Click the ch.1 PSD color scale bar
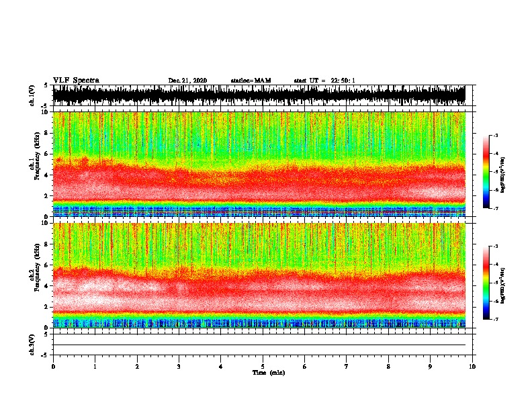532x411 pixels. pyautogui.click(x=486, y=172)
